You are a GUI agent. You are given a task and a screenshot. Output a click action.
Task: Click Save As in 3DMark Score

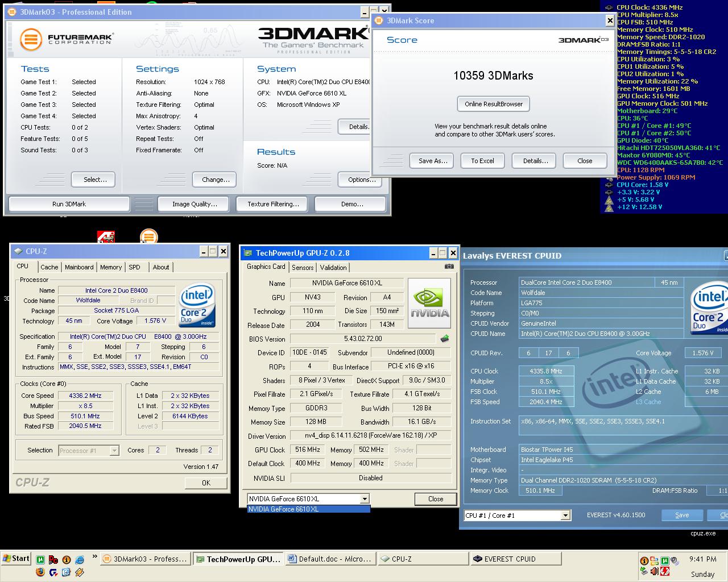(x=432, y=161)
